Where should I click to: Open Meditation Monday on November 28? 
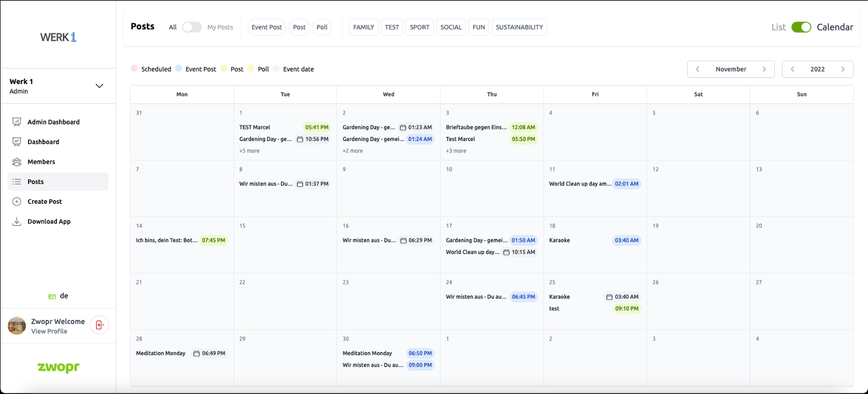point(181,353)
